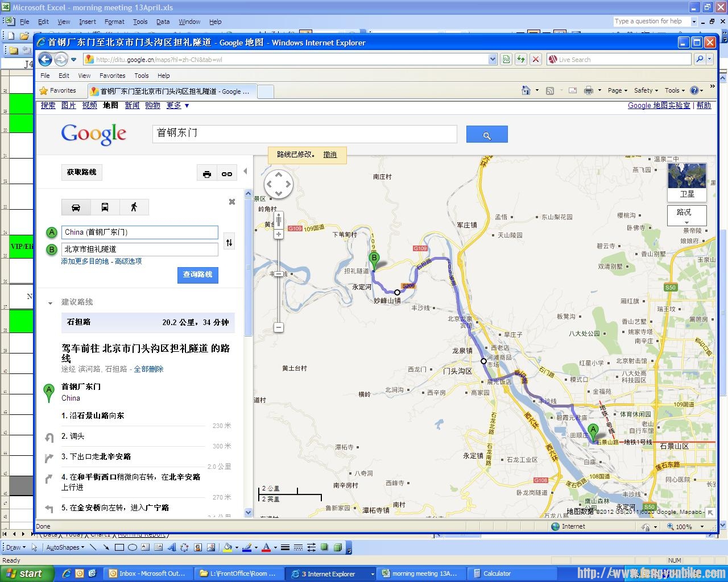Screen dimensions: 728x582
Task: Select the walking directions icon
Action: click(x=134, y=207)
